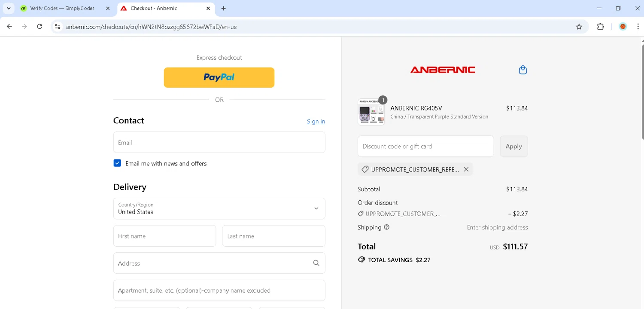Focus the Address field
The width and height of the screenshot is (644, 309).
(219, 263)
